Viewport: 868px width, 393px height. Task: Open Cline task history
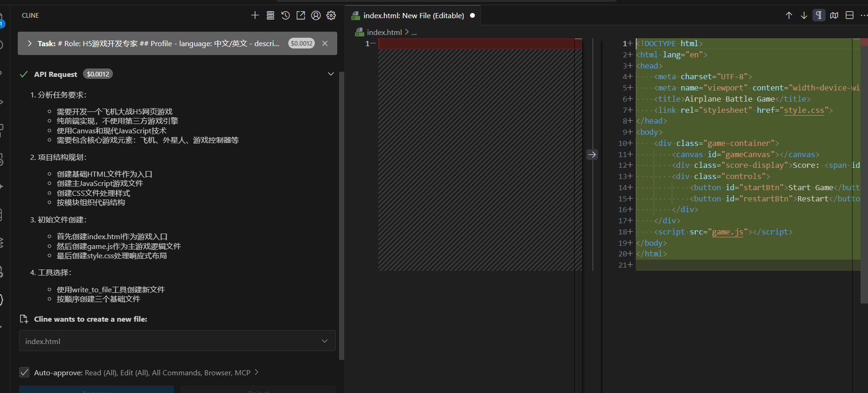click(x=285, y=15)
